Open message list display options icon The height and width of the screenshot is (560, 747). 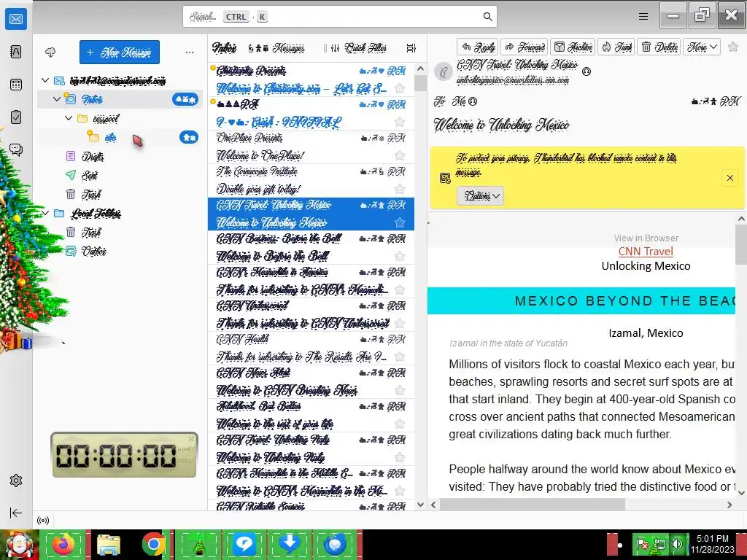tap(411, 48)
